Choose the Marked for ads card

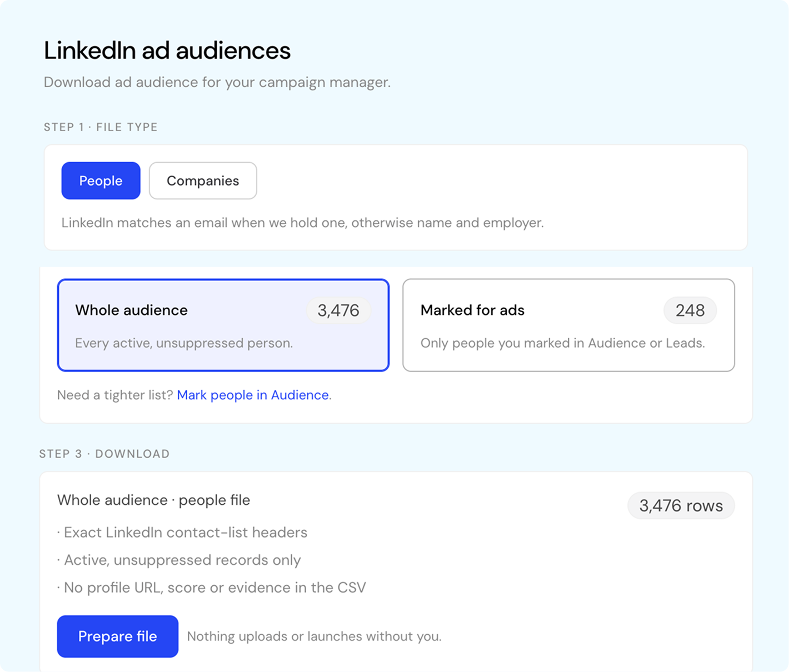(x=568, y=325)
